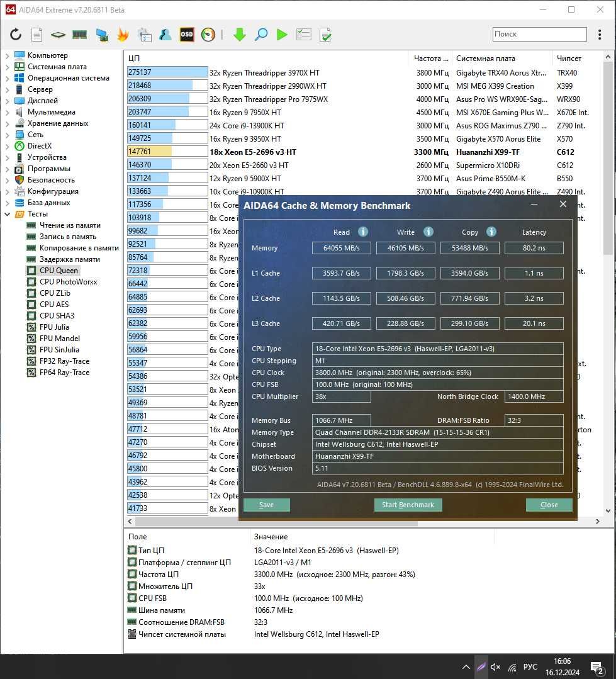
Task: Start the benchmark with green play icon
Action: pyautogui.click(x=282, y=34)
